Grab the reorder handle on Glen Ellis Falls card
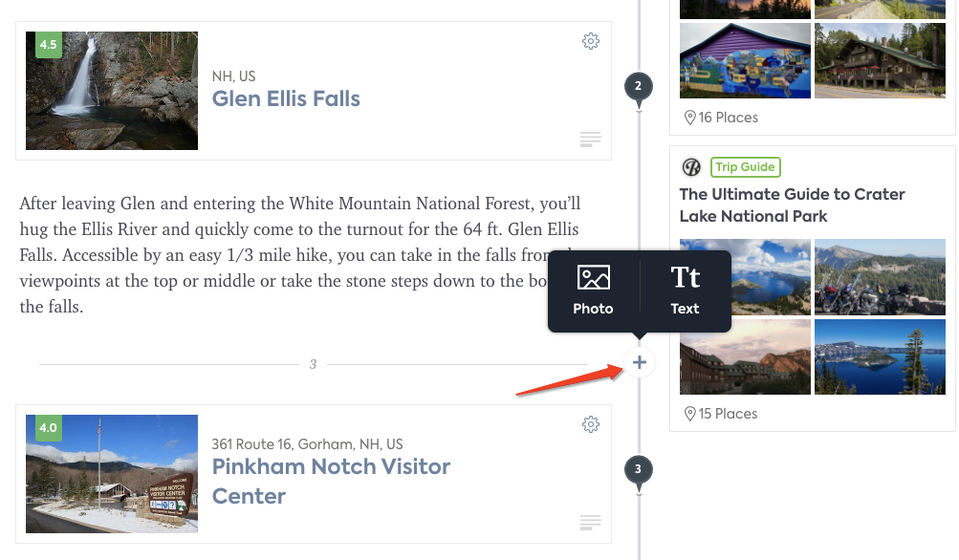Viewport: 959px width, 560px height. point(590,140)
